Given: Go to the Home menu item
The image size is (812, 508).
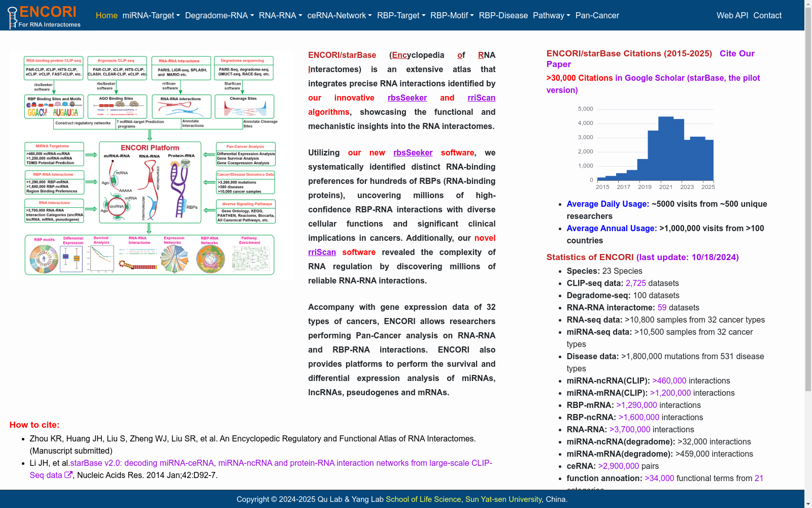Looking at the screenshot, I should click(107, 15).
